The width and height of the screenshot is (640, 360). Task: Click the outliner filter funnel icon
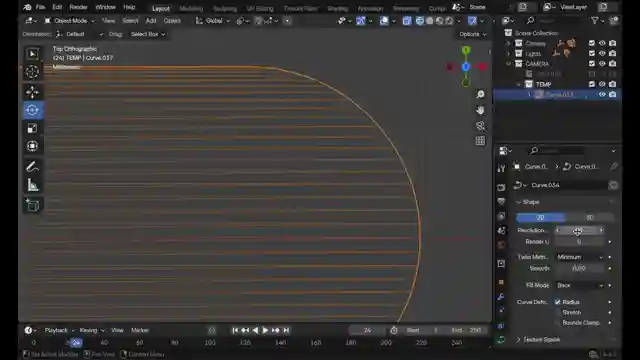(595, 20)
